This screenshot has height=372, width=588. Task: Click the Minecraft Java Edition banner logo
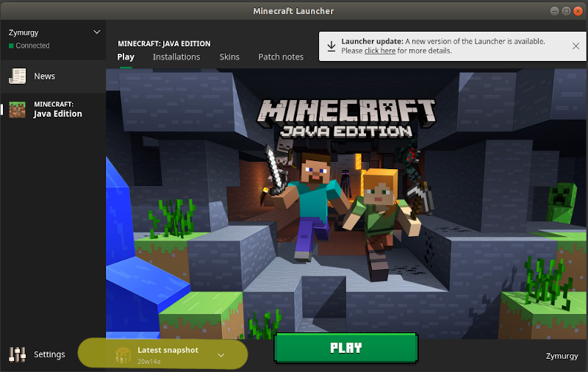[x=345, y=118]
